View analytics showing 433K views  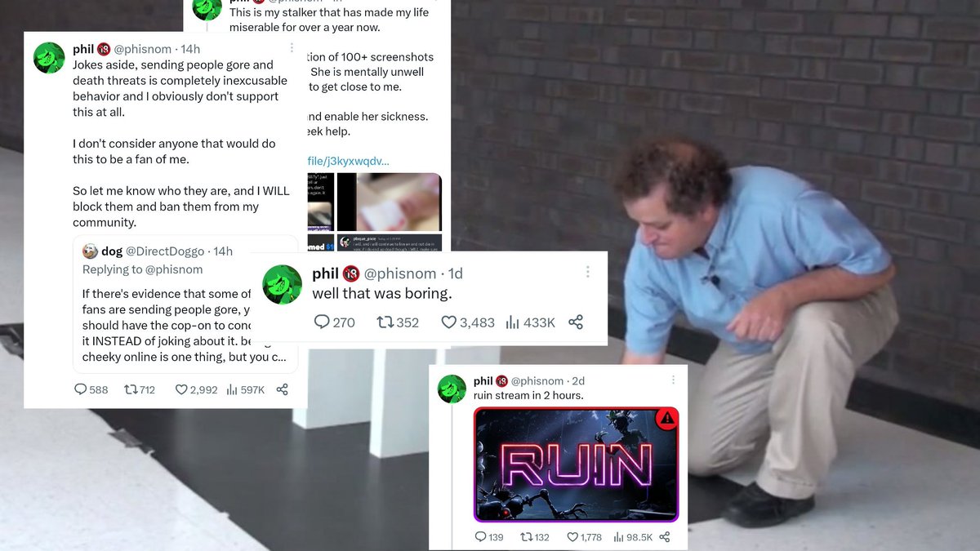tap(530, 322)
